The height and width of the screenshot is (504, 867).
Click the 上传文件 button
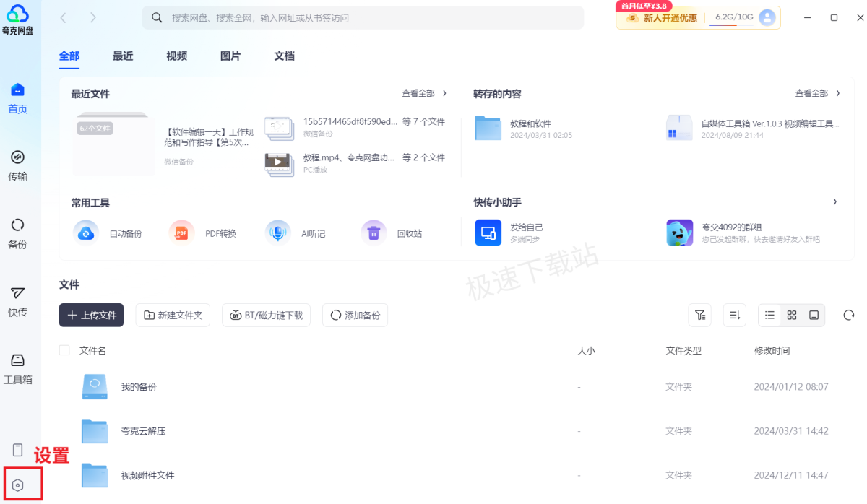[x=92, y=315]
